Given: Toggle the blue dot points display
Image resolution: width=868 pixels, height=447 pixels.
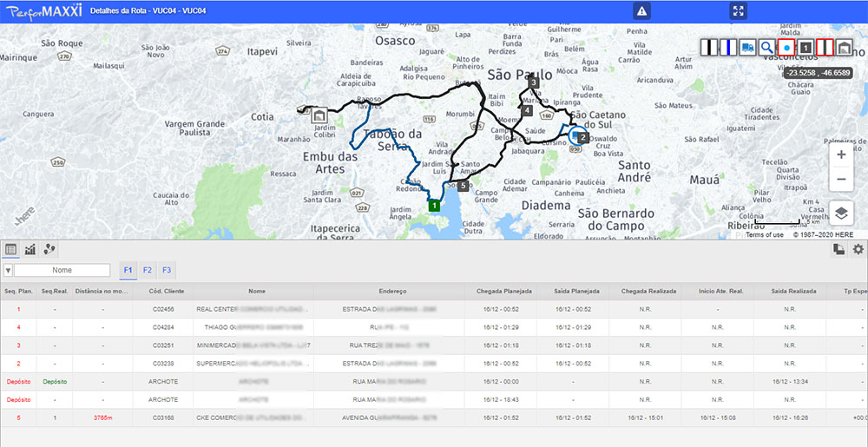Looking at the screenshot, I should tap(786, 48).
